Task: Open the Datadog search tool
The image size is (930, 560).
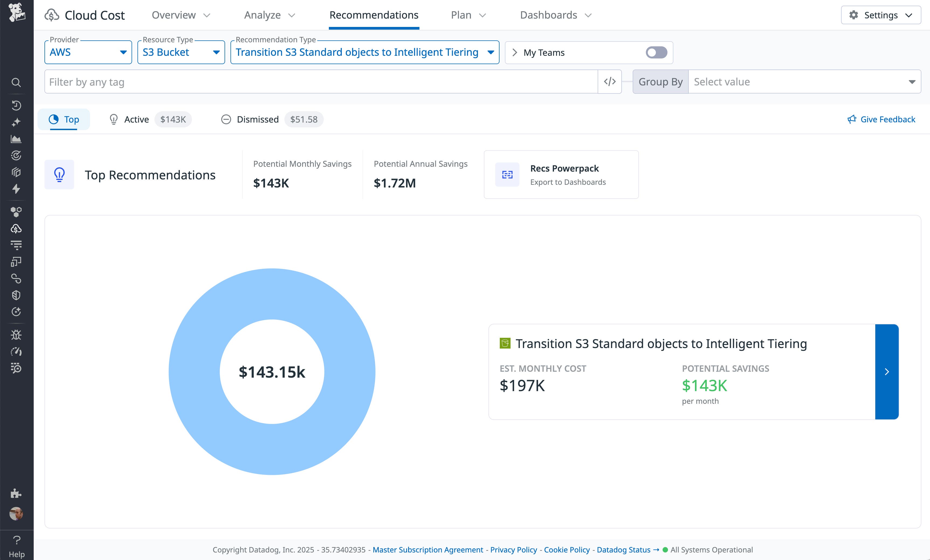Action: [x=16, y=82]
